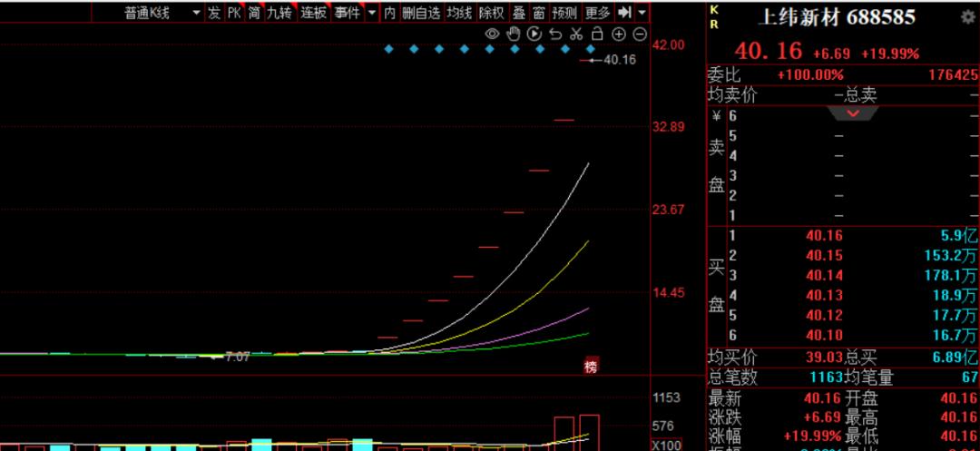The width and height of the screenshot is (980, 451).
Task: Click the 预测 button
Action: pyautogui.click(x=564, y=13)
